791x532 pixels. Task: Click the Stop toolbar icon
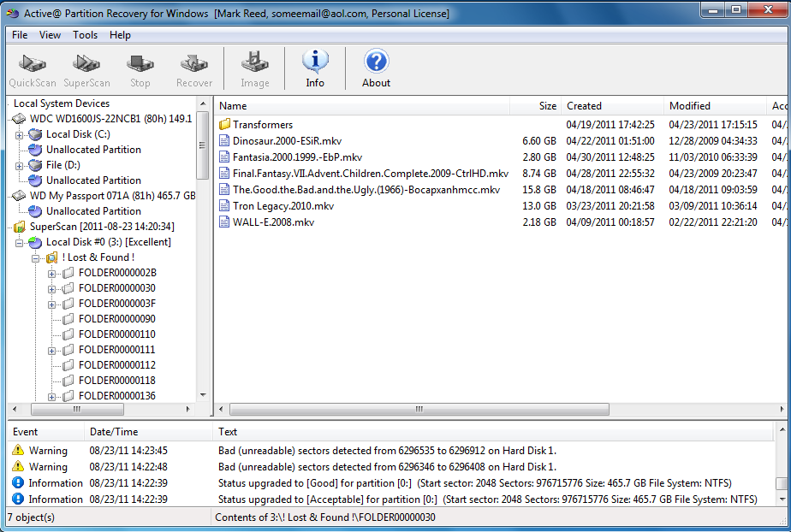[140, 63]
